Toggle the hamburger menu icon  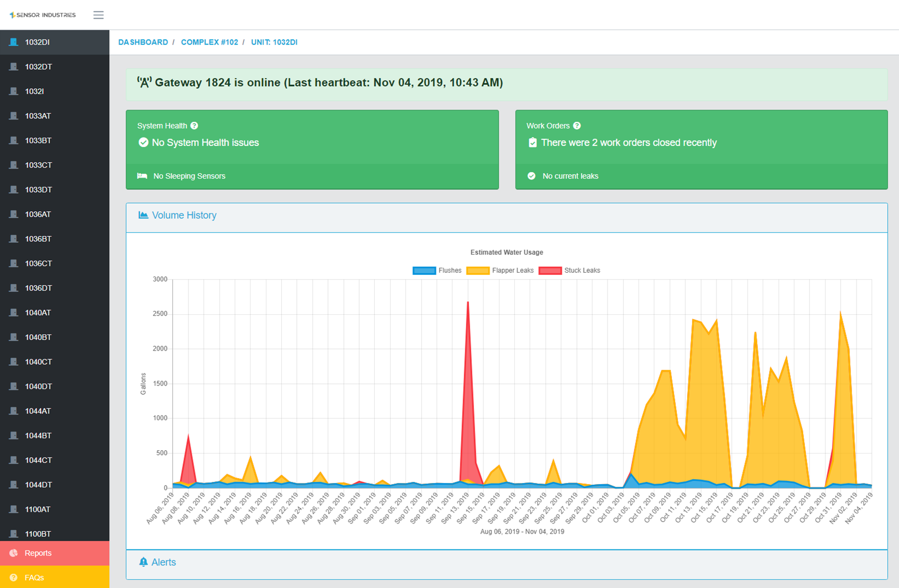point(98,15)
